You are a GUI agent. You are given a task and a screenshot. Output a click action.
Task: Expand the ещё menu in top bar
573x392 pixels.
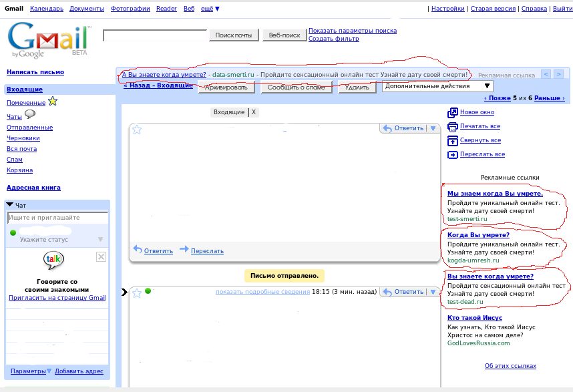click(210, 9)
